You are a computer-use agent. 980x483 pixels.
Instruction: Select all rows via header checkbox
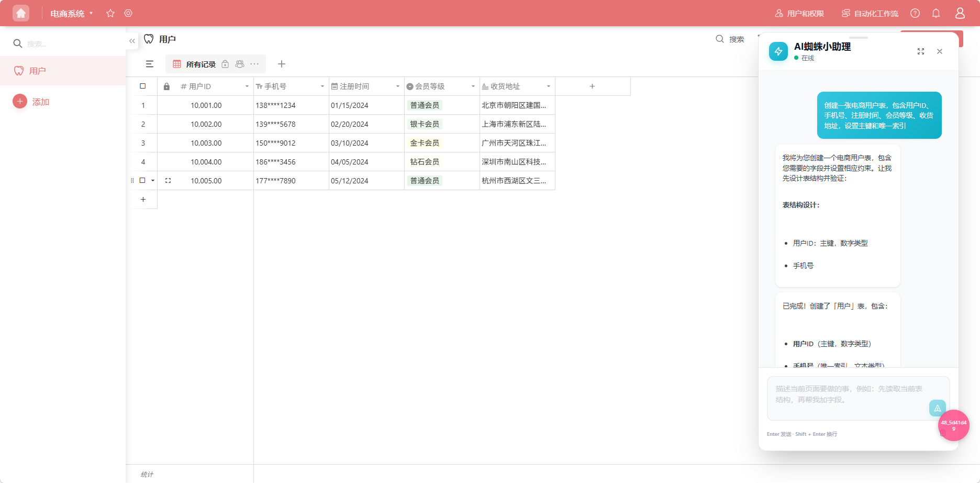point(143,86)
